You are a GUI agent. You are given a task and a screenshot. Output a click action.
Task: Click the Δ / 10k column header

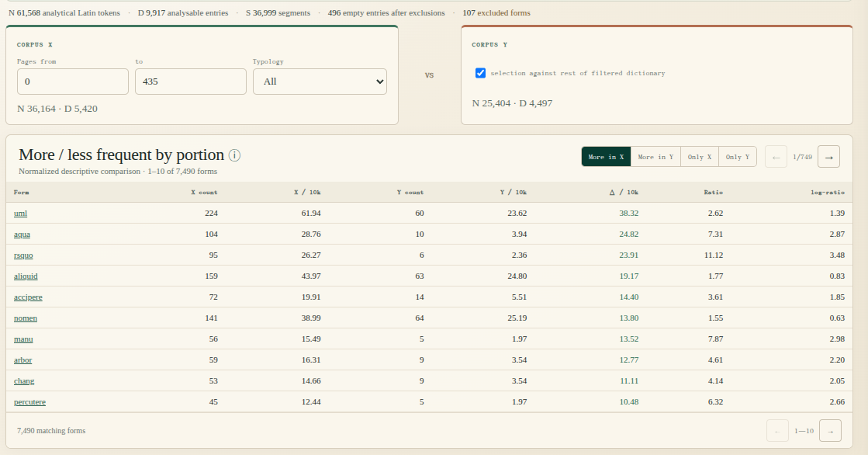pyautogui.click(x=624, y=193)
